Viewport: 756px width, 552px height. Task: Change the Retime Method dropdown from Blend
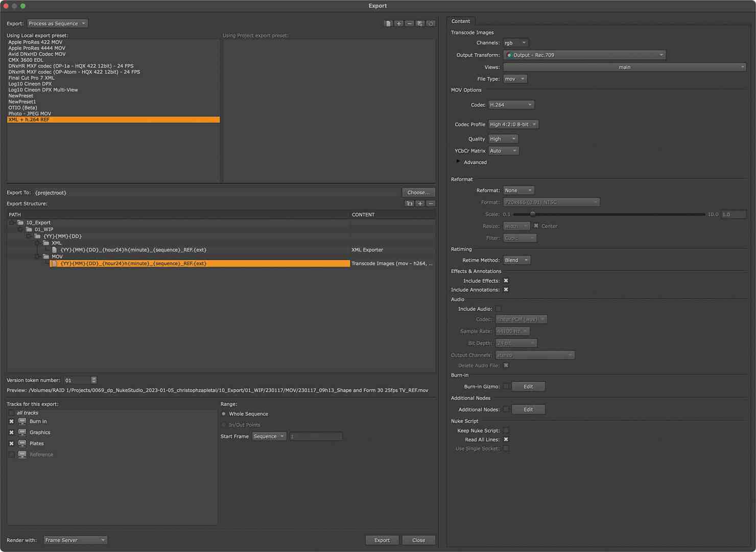pos(516,260)
